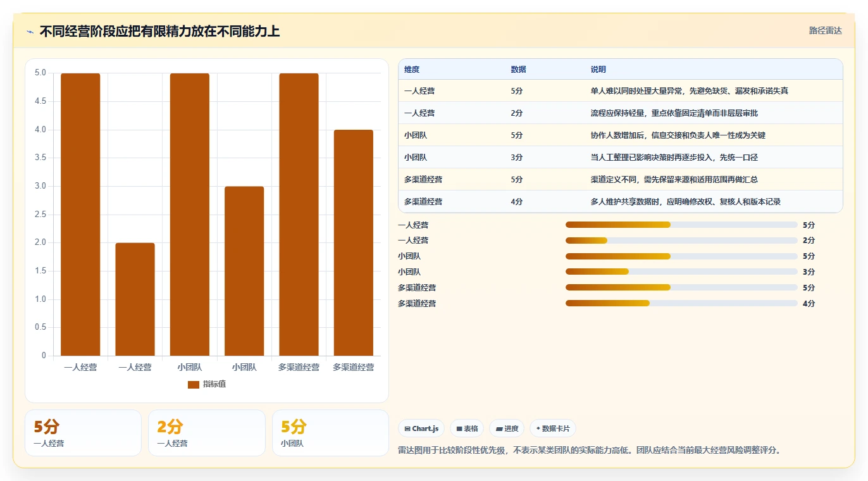Click the 小团队 progress bar showing 3分
This screenshot has height=481, width=868.
[681, 272]
